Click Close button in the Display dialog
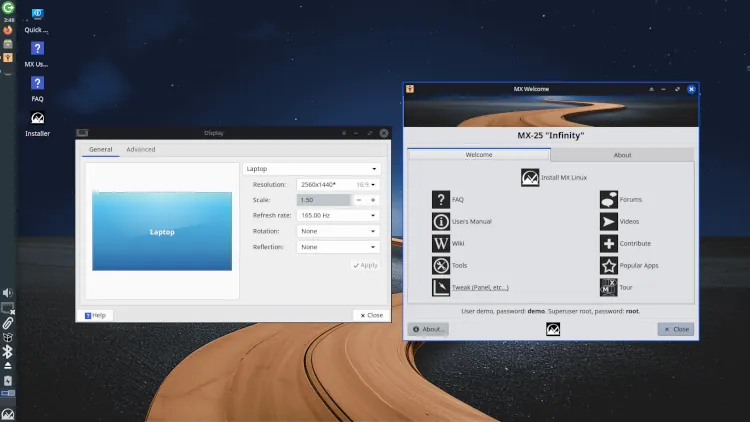The width and height of the screenshot is (750, 422). (372, 315)
